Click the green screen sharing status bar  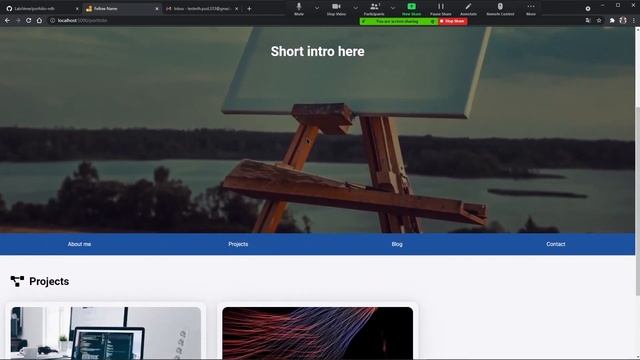click(x=399, y=21)
